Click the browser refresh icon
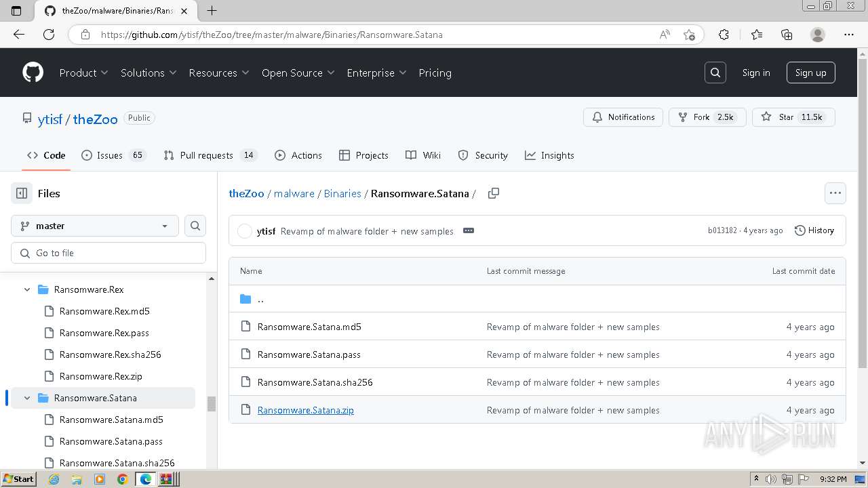Image resolution: width=868 pixels, height=488 pixels. tap(49, 35)
